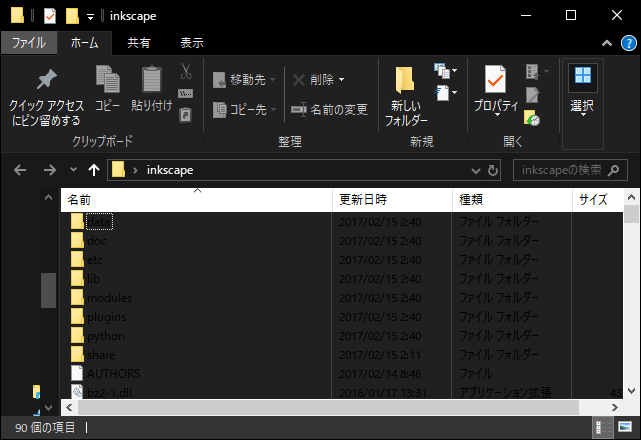
Task: Pin folder to Quick Access
Action: click(46, 97)
